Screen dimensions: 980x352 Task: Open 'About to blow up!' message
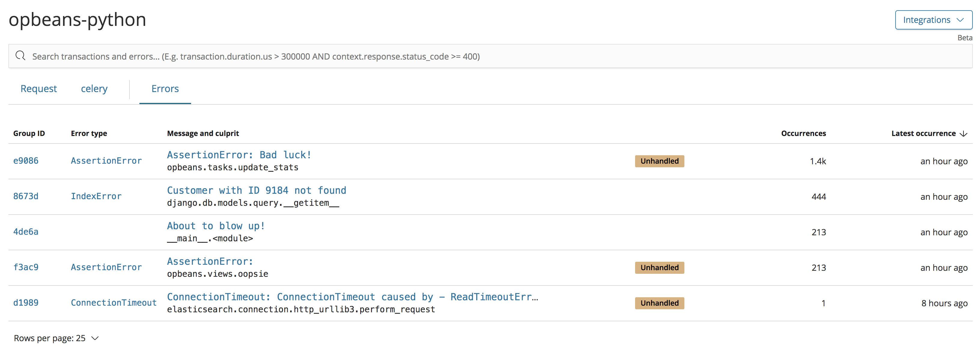pos(216,226)
